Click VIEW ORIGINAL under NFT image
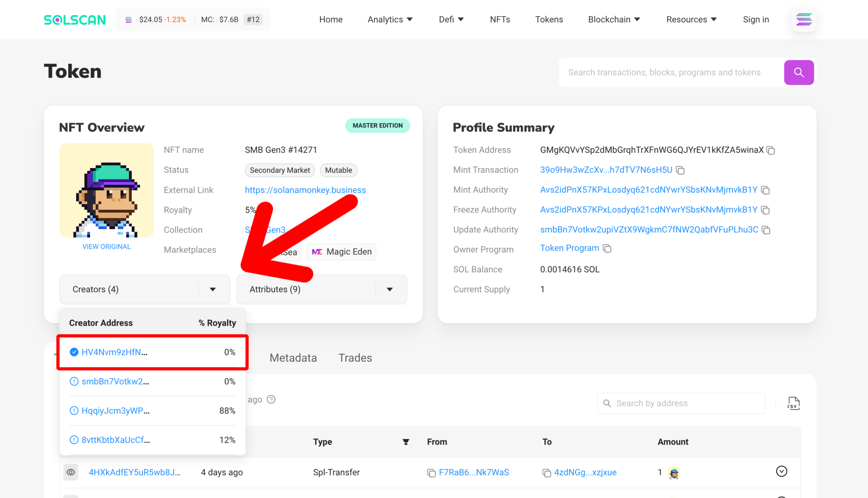Screen dimensions: 868x498 tap(106, 247)
